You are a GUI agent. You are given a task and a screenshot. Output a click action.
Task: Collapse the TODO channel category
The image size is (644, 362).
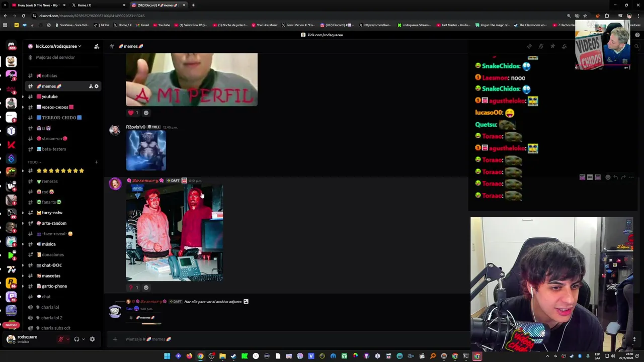tap(34, 162)
